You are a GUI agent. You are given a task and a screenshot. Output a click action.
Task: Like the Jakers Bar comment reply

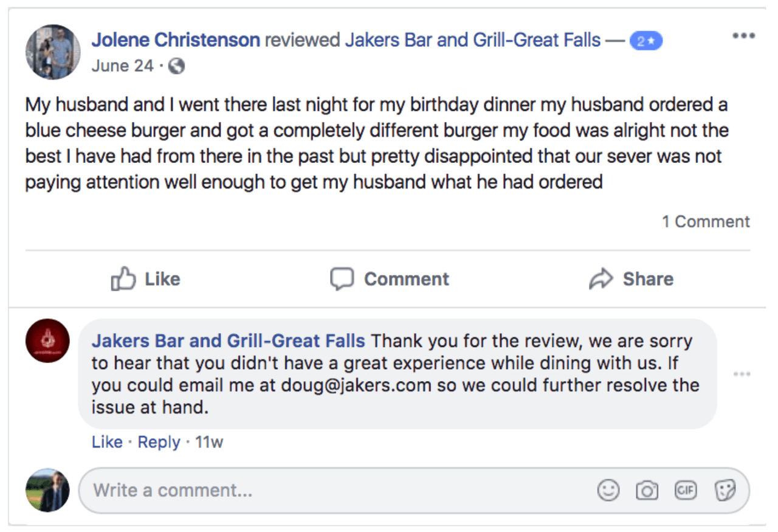pyautogui.click(x=107, y=442)
